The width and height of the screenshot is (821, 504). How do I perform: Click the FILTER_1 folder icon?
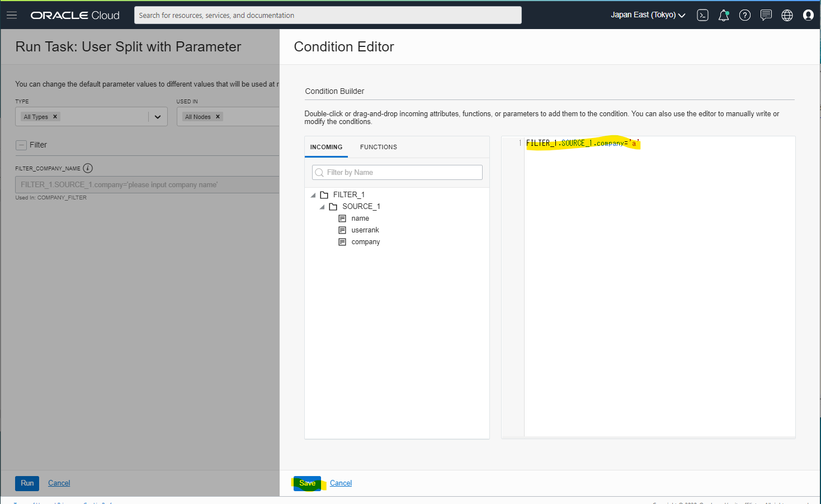[x=324, y=195]
